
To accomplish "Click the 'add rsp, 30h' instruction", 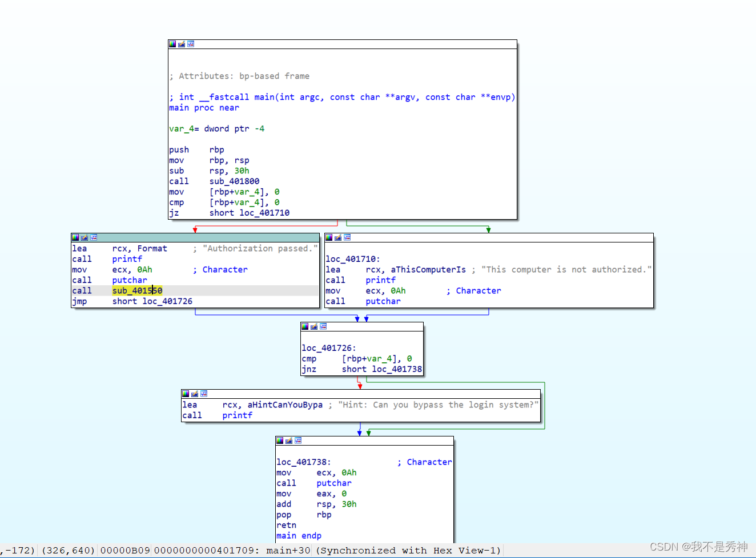I will 316,504.
